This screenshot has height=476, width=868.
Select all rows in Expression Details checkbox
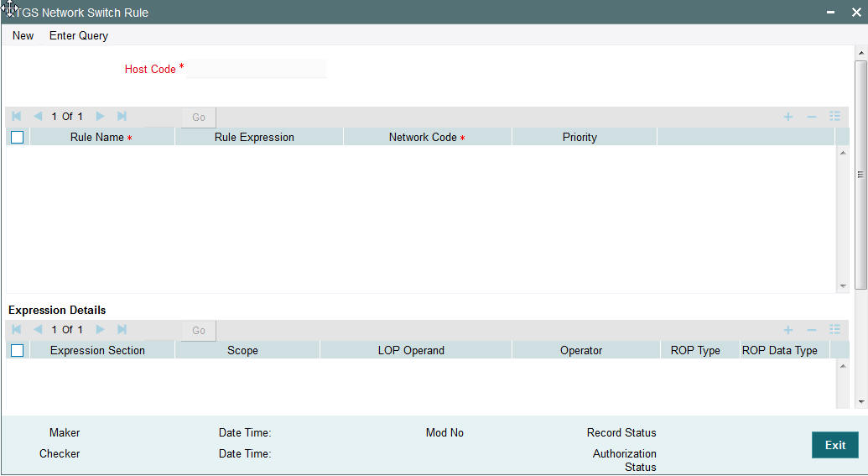[x=17, y=350]
